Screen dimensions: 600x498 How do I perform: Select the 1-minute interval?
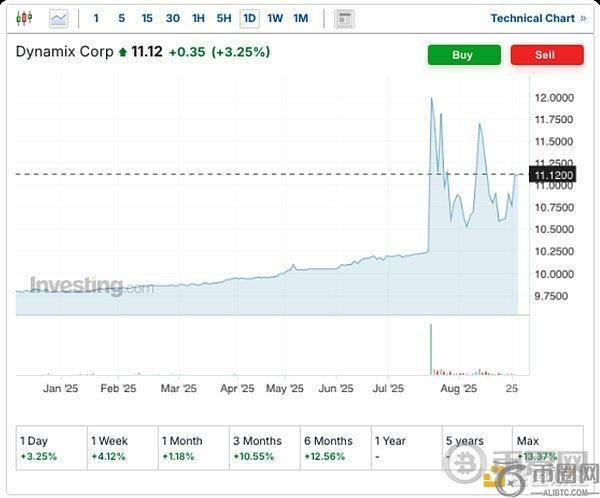(x=96, y=18)
